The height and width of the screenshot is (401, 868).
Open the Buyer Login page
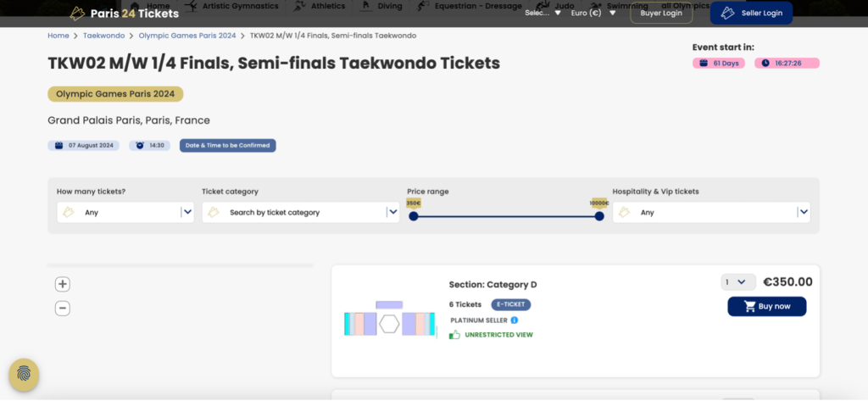click(661, 13)
